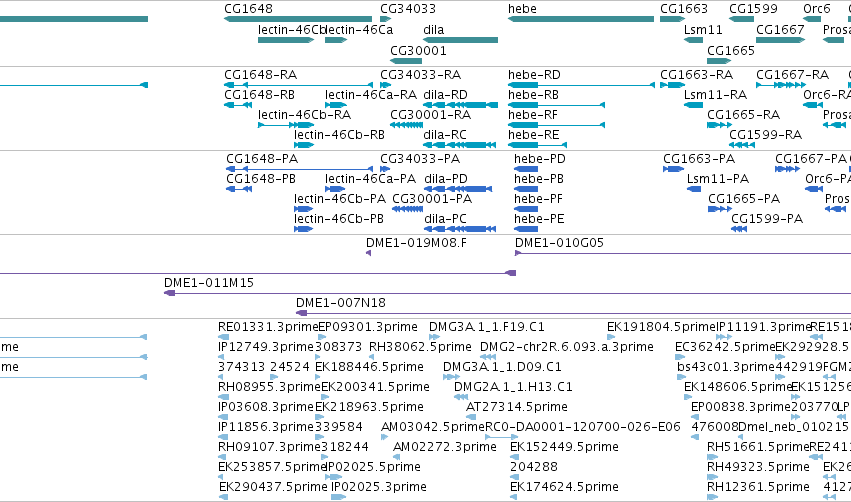Select the CG1599-PA protein
851x502 pixels.
click(739, 229)
